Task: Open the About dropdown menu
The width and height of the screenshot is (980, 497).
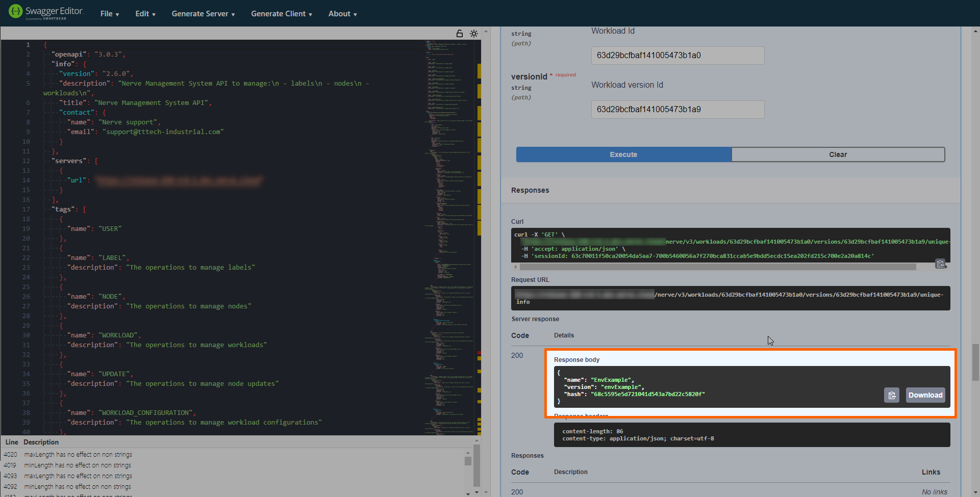Action: pos(342,14)
